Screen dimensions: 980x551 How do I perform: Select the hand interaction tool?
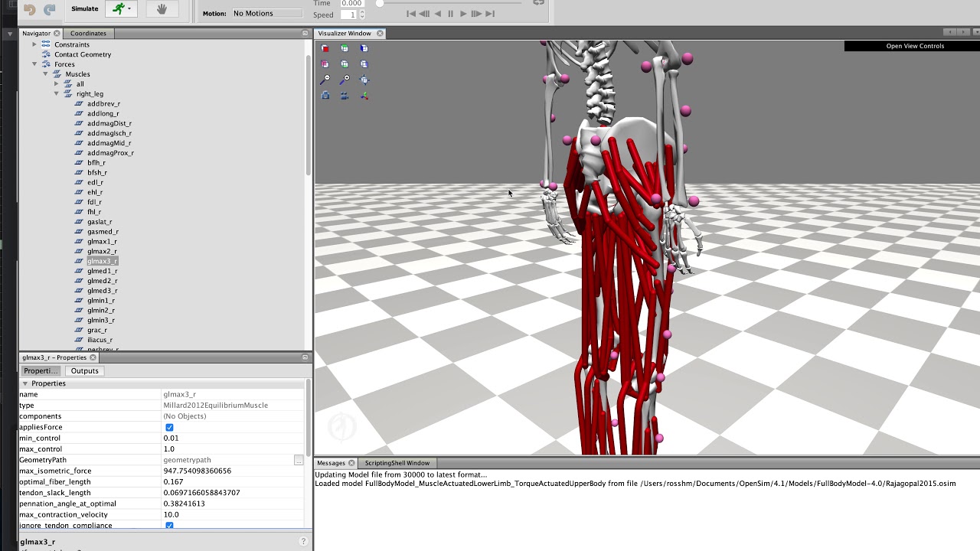162,9
